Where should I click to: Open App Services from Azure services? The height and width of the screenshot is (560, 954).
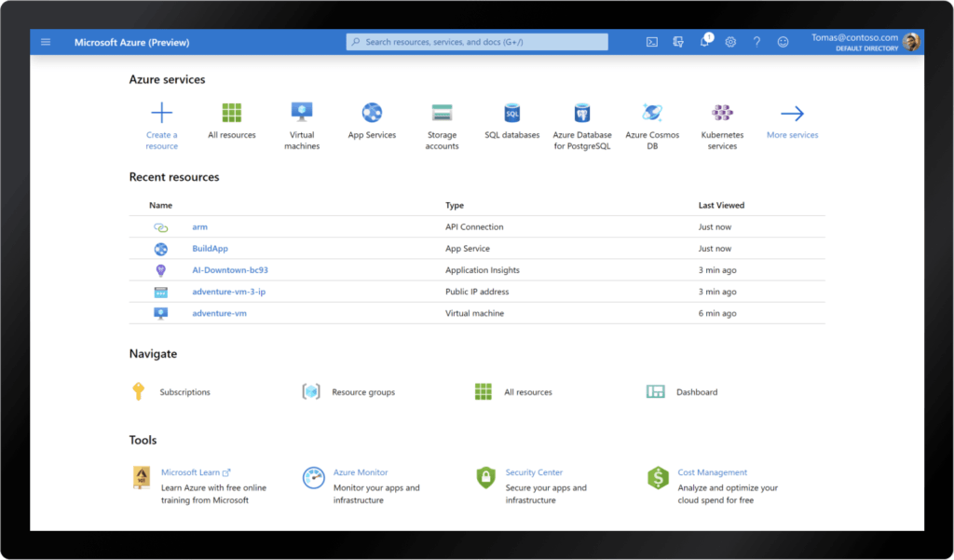click(x=372, y=112)
